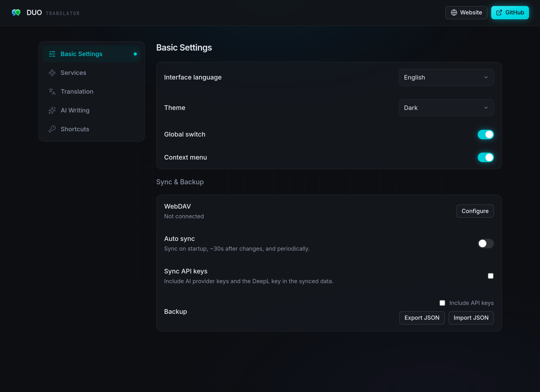Tick the Include API keys checkbox
Image resolution: width=540 pixels, height=392 pixels.
point(442,303)
